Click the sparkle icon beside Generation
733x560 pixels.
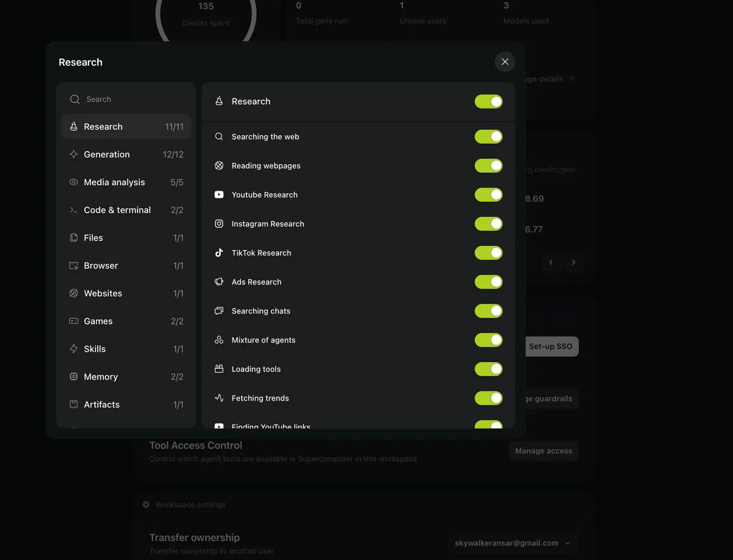(74, 154)
